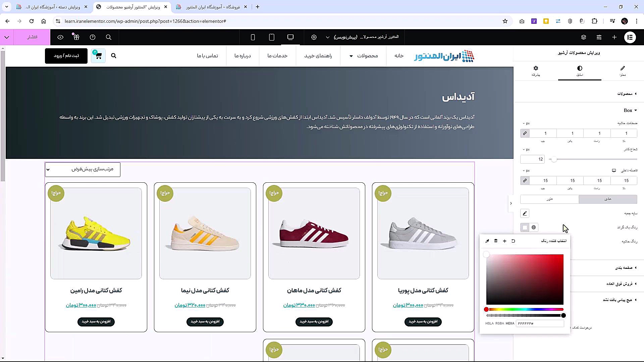Collapse the محصولات section header

point(627,94)
